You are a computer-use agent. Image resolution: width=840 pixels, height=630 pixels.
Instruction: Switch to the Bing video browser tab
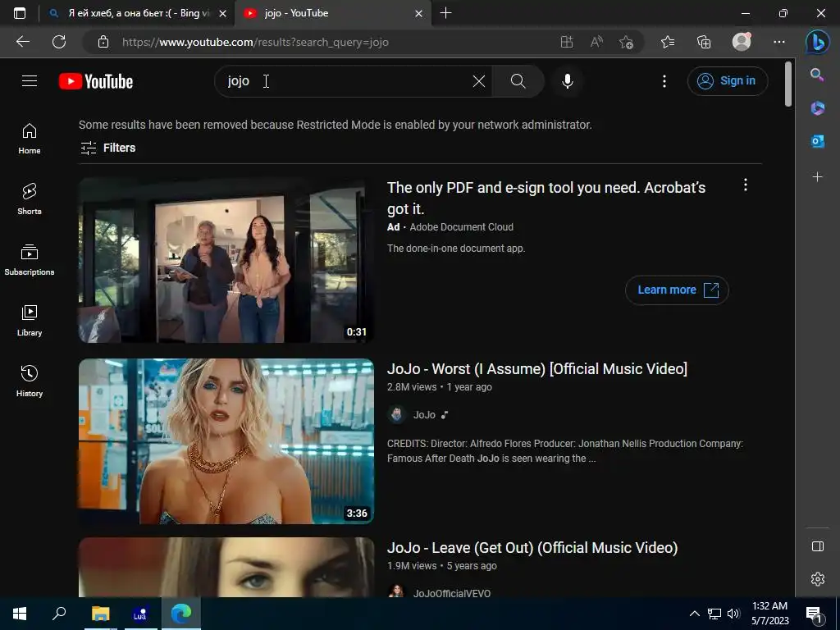click(x=136, y=13)
